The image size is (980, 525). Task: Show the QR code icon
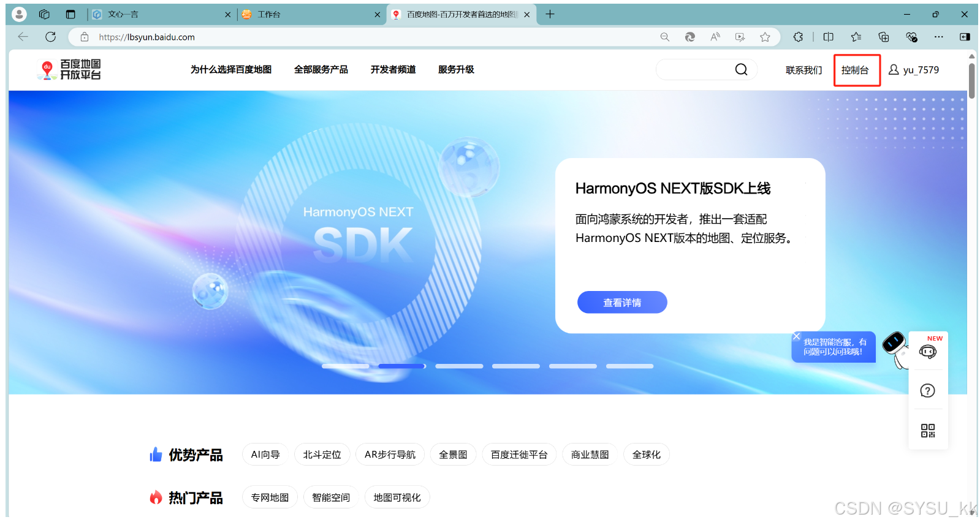(927, 430)
